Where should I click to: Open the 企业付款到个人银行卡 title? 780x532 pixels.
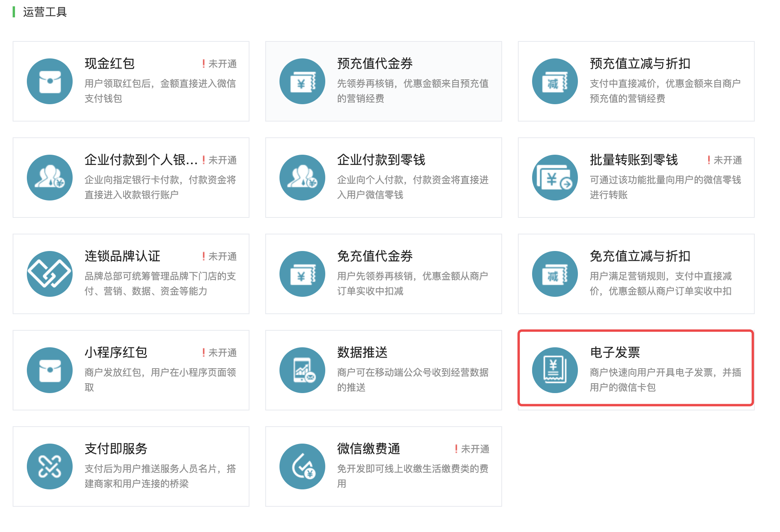point(141,160)
